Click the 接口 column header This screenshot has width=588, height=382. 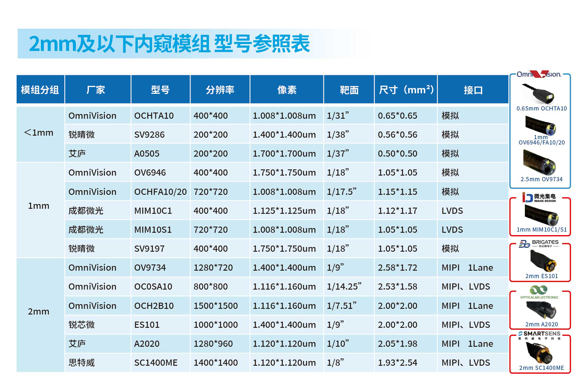click(x=473, y=89)
